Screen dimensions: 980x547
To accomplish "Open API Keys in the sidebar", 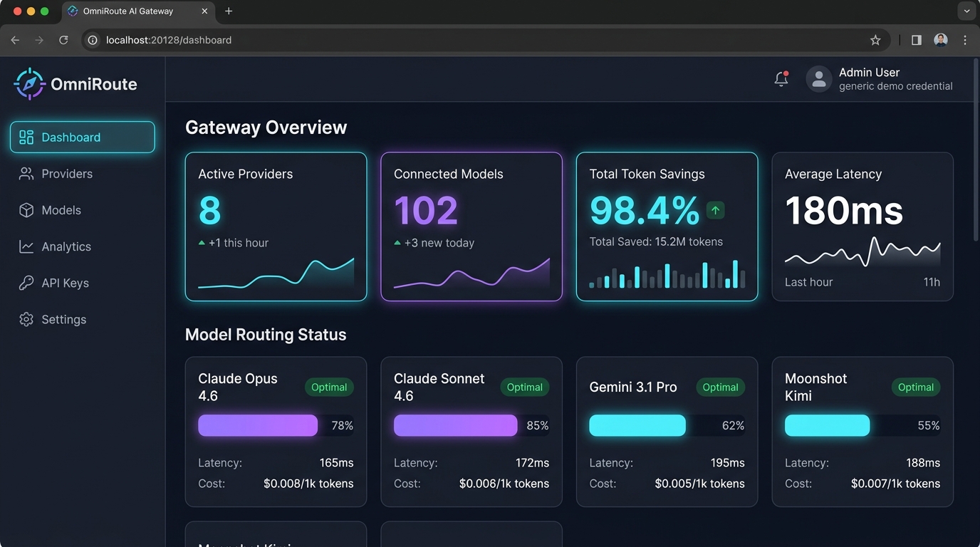I will click(83, 283).
